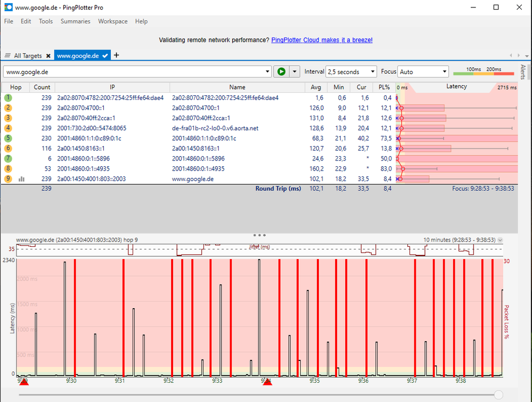Click the Count column header

[x=42, y=87]
